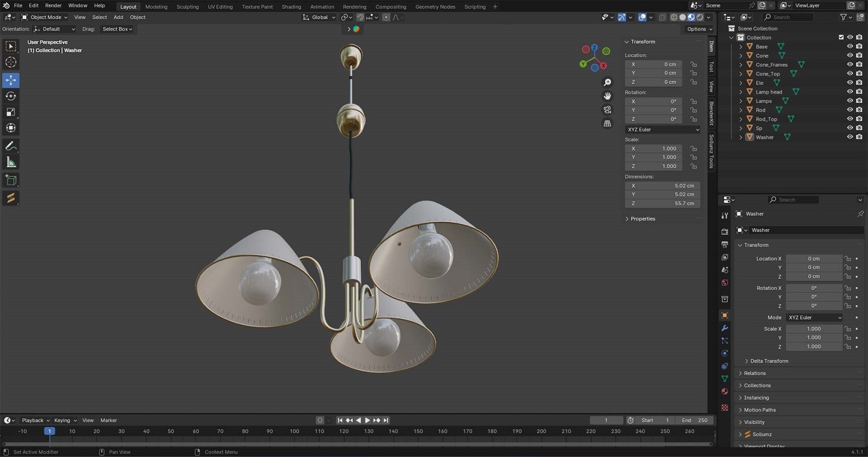Open the Tool properties tab icon
This screenshot has width=868, height=457.
pos(725,216)
